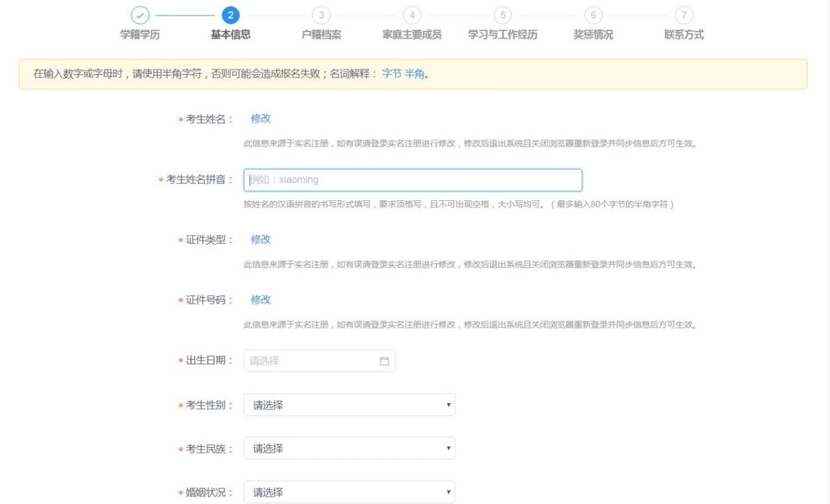Click 修改 link next to 考生姓名
This screenshot has height=504, width=830.
(261, 119)
